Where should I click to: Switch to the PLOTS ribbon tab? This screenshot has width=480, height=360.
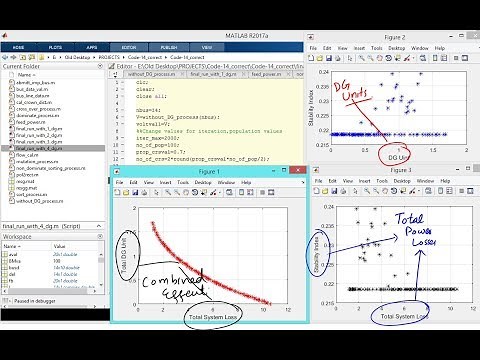pos(55,47)
